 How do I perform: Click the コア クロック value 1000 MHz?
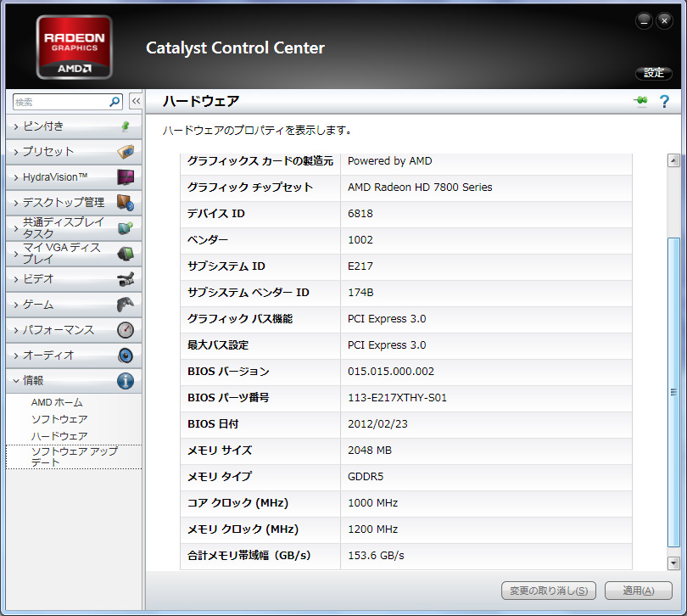click(x=372, y=503)
